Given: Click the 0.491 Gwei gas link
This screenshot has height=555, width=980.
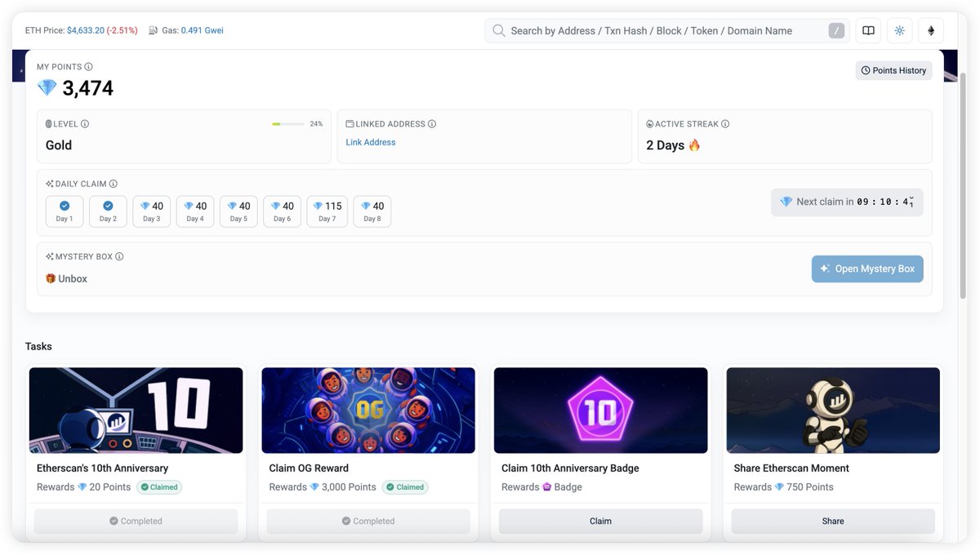Looking at the screenshot, I should [x=202, y=30].
